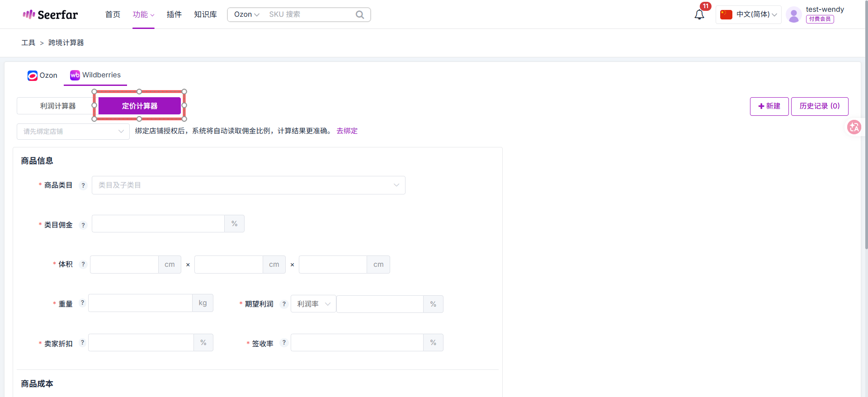Click the 重量 kg input field
This screenshot has width=868, height=397.
141,303
